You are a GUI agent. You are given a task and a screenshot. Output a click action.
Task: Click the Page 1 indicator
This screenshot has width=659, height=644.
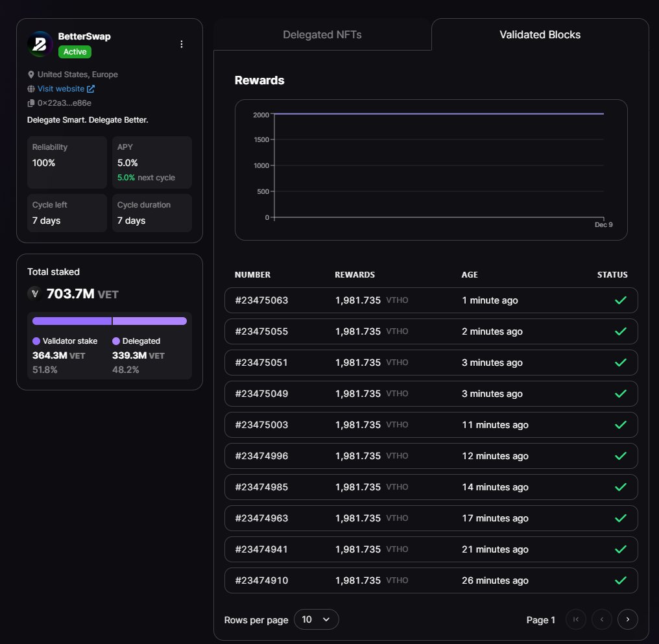pos(540,619)
